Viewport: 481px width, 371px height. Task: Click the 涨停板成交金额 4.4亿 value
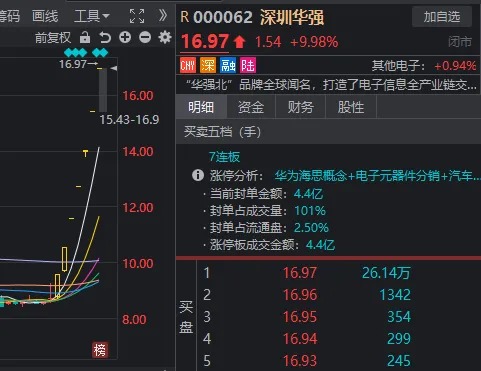click(320, 245)
